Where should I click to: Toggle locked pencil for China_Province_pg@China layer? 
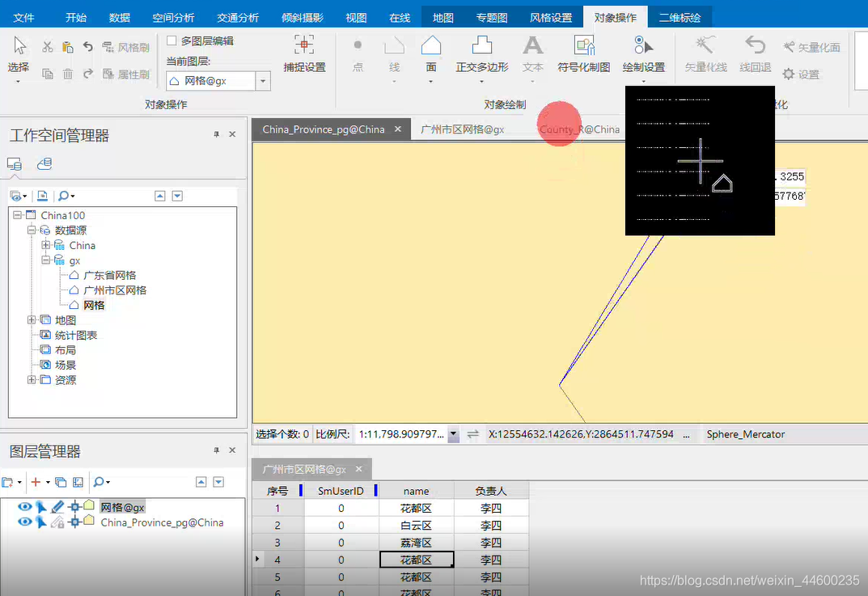[57, 522]
